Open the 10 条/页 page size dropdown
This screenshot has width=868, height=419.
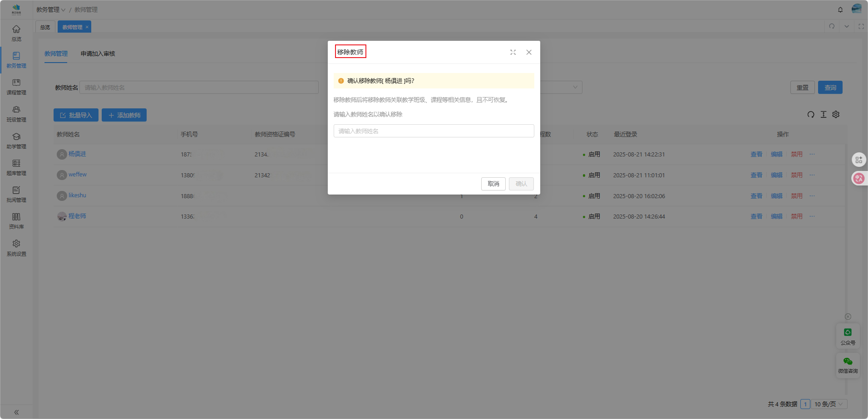pyautogui.click(x=829, y=404)
